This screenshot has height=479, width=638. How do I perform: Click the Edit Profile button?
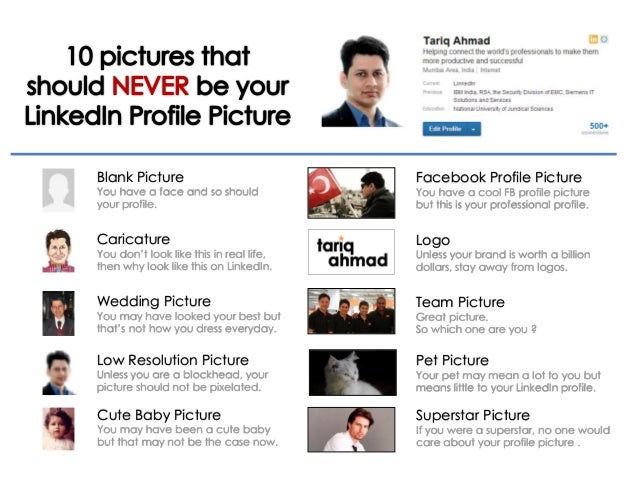445,129
